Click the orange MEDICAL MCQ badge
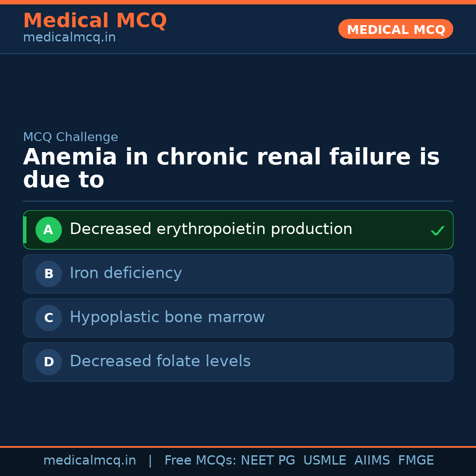Screen dimensions: 476x476 tap(395, 29)
